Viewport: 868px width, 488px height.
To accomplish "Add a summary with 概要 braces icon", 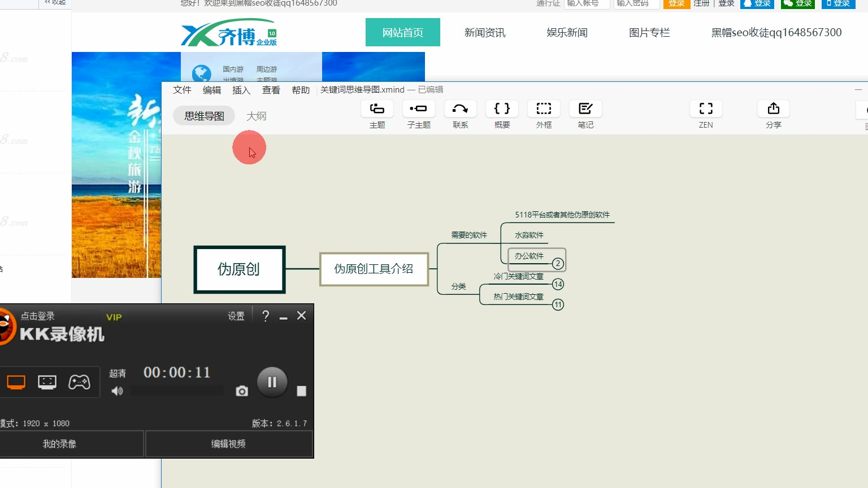I will click(502, 108).
